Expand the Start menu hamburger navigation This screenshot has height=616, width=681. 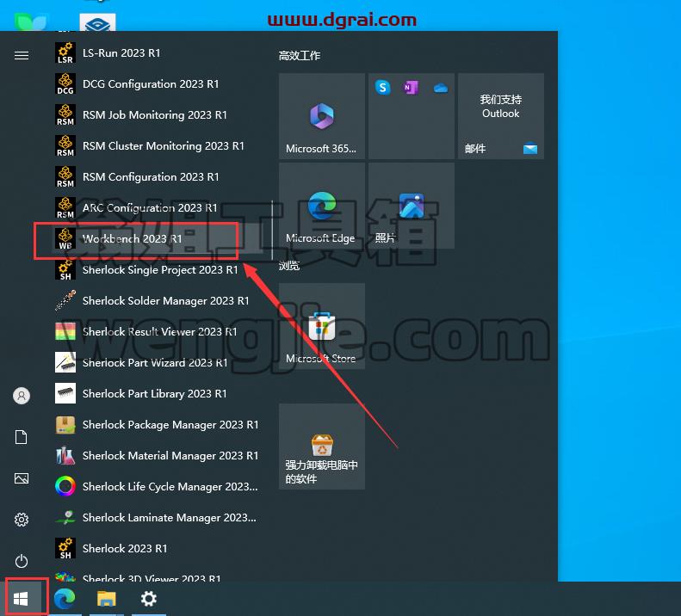click(x=22, y=56)
